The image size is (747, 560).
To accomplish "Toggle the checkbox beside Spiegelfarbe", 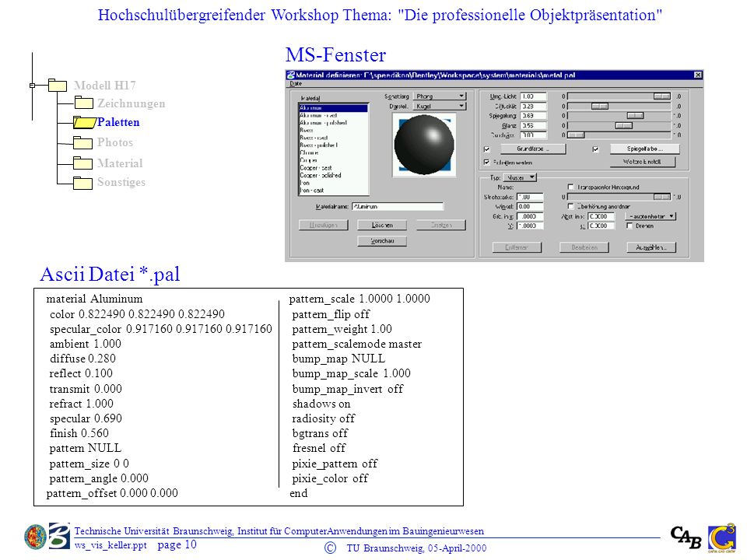I will pos(595,149).
